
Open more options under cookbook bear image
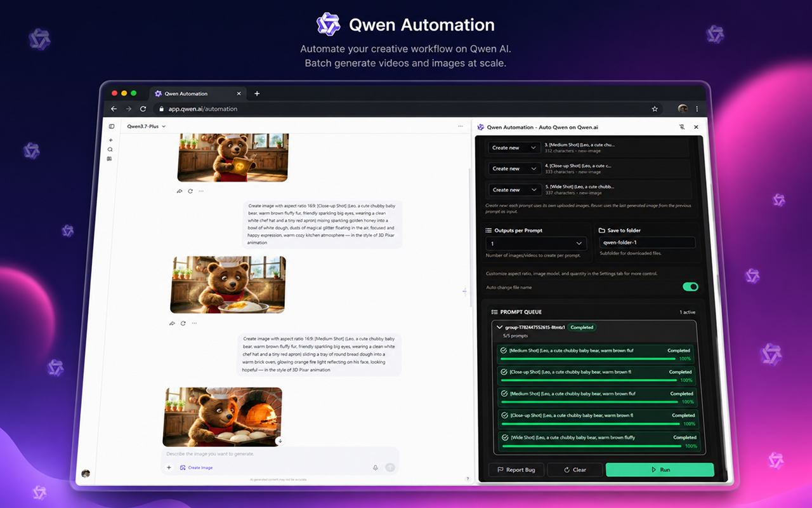coord(201,191)
